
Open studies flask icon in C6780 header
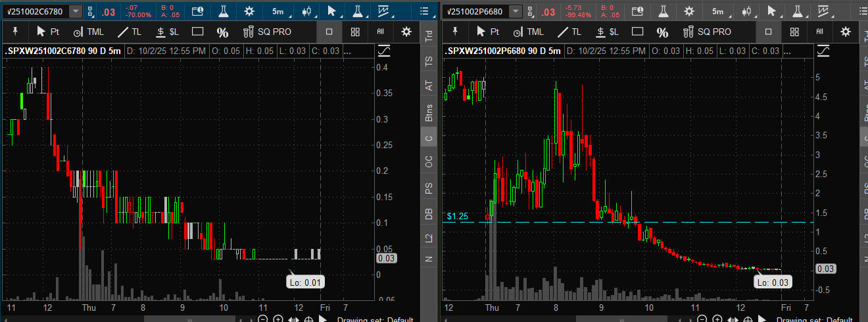pyautogui.click(x=224, y=11)
